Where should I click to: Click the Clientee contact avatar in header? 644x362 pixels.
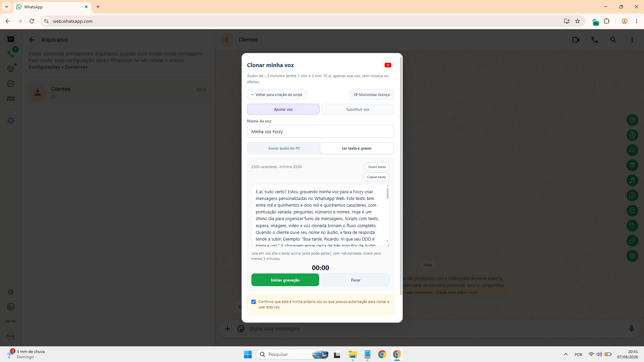click(227, 40)
